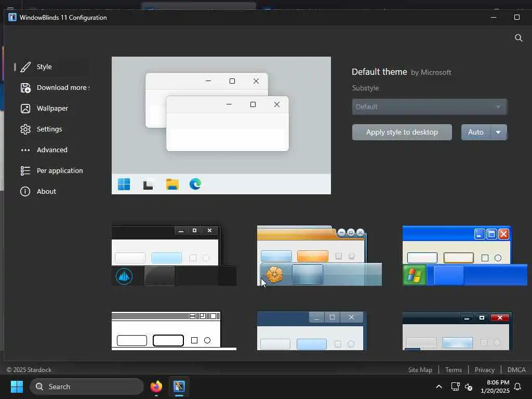Select the dark skin with red close button
Viewport: 532px width, 399px height.
(457, 331)
